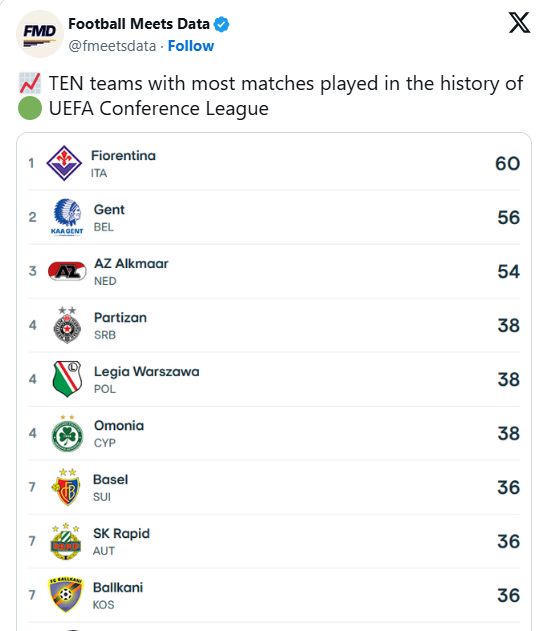
Task: Open the Football Meets Data profile name
Action: (139, 24)
